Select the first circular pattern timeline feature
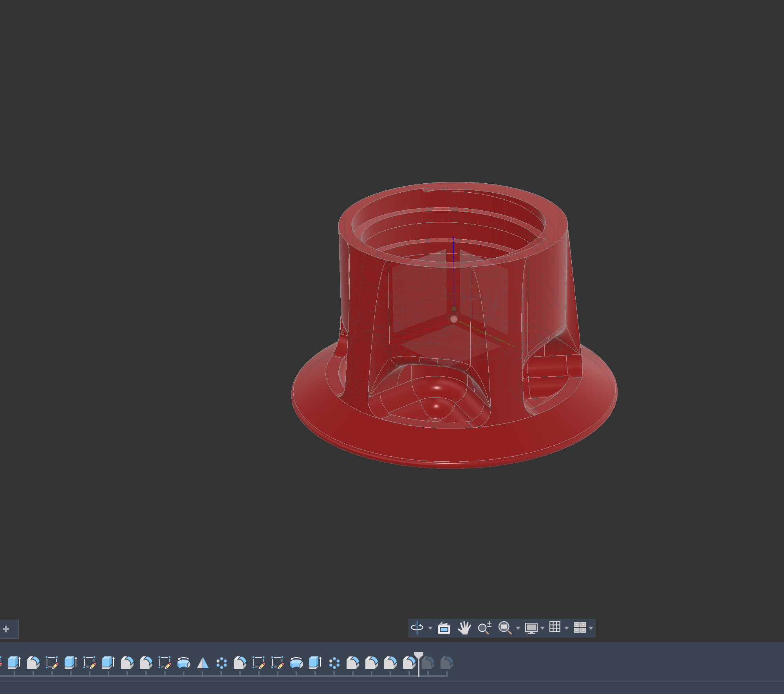Screen dimensions: 784x694 click(x=221, y=663)
